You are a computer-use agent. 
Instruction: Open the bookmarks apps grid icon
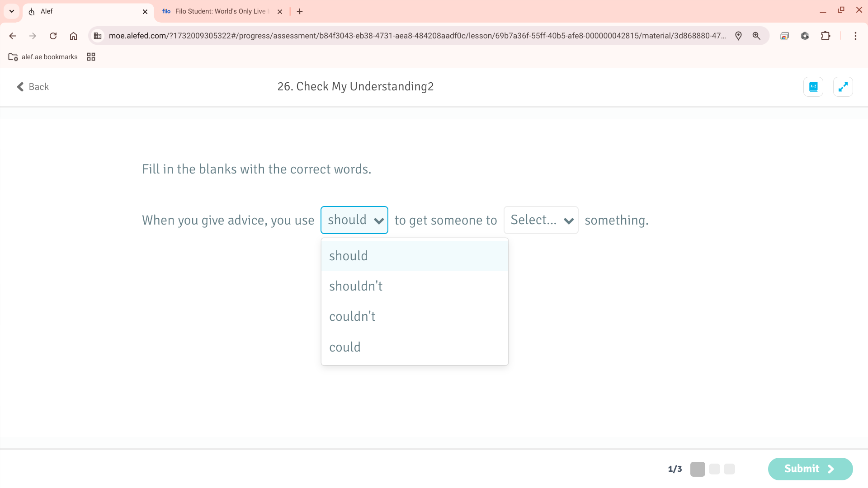click(x=91, y=57)
